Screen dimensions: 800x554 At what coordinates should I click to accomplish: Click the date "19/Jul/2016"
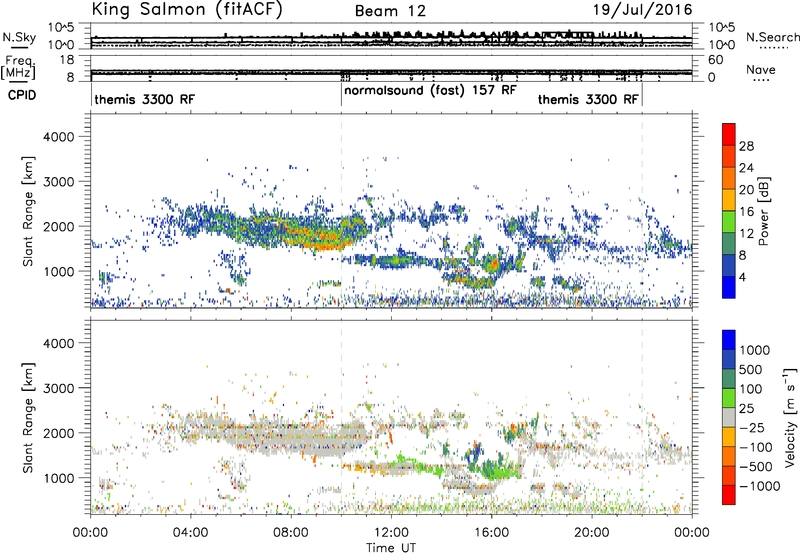click(x=642, y=10)
